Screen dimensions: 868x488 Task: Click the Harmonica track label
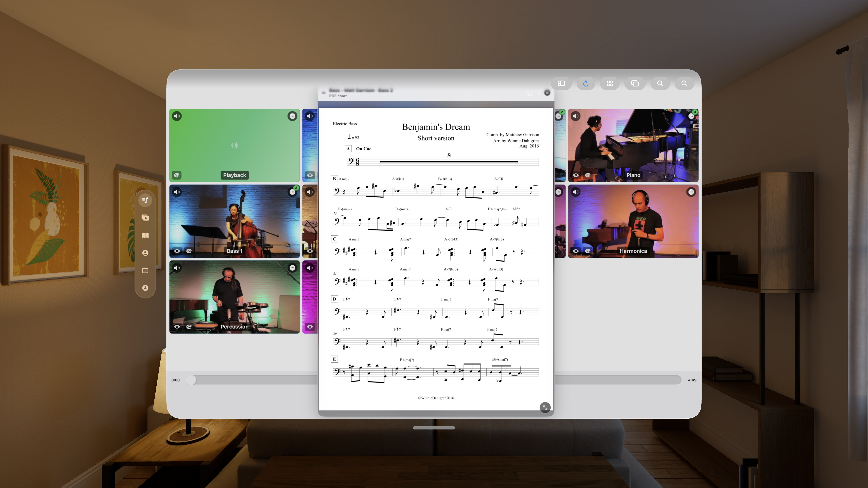point(633,251)
